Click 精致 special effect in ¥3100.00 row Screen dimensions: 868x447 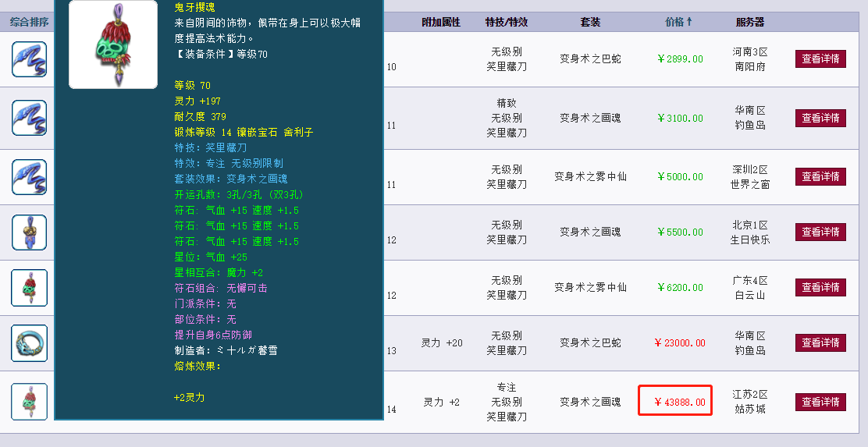(507, 103)
